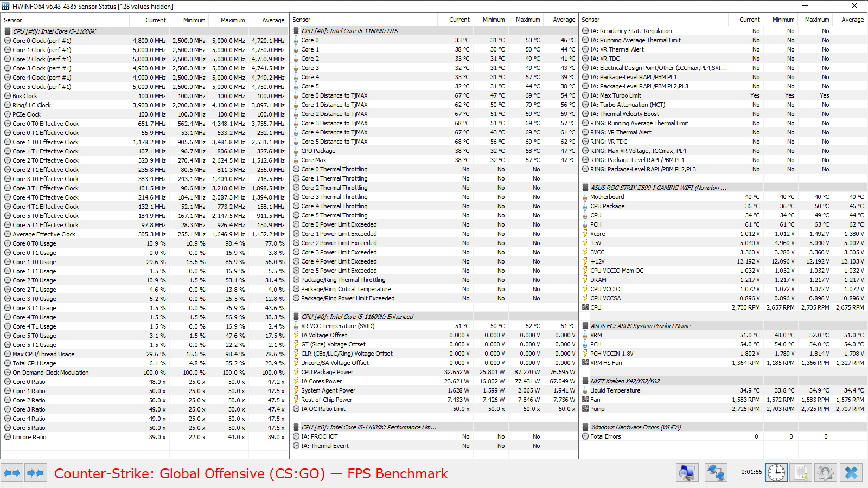Click the Average column header in right pane
This screenshot has width=868, height=488.
pyautogui.click(x=849, y=20)
